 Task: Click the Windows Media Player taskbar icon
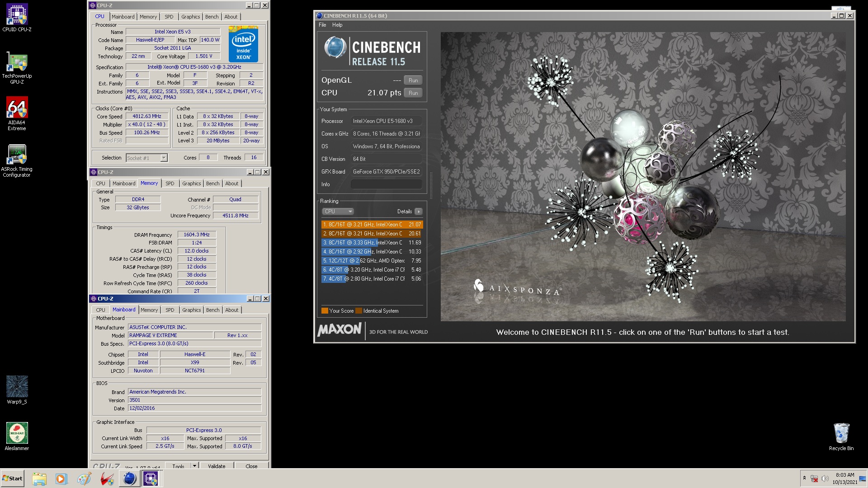coord(61,479)
